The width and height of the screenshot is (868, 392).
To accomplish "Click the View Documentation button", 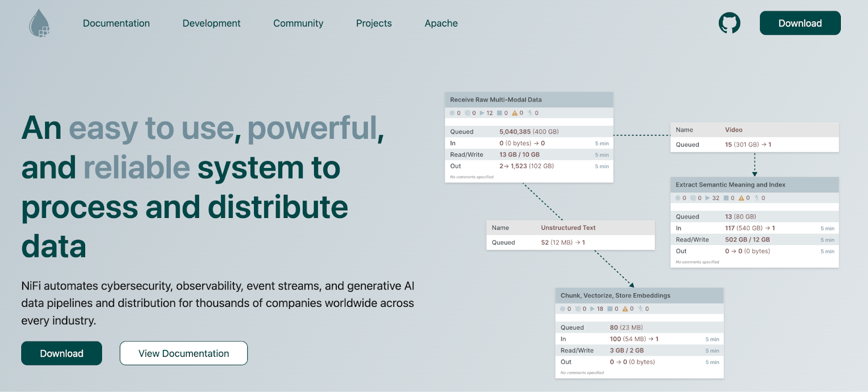I will click(x=184, y=354).
